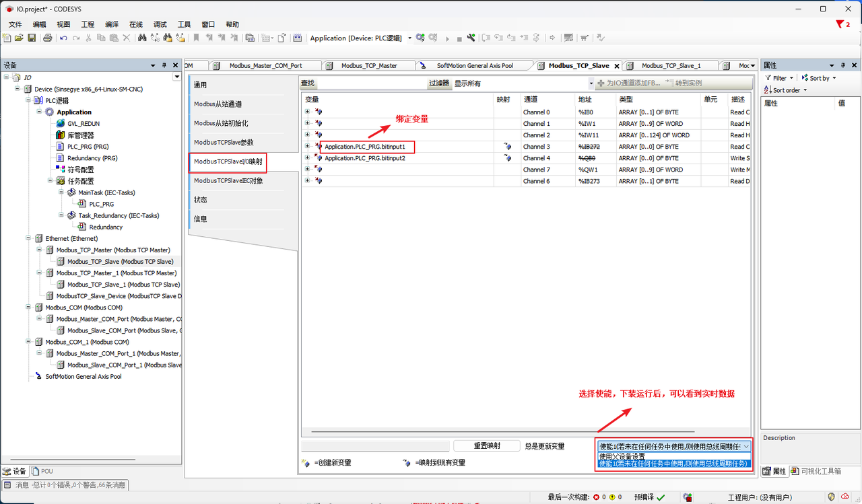Click the Print icon in toolbar

click(x=48, y=38)
